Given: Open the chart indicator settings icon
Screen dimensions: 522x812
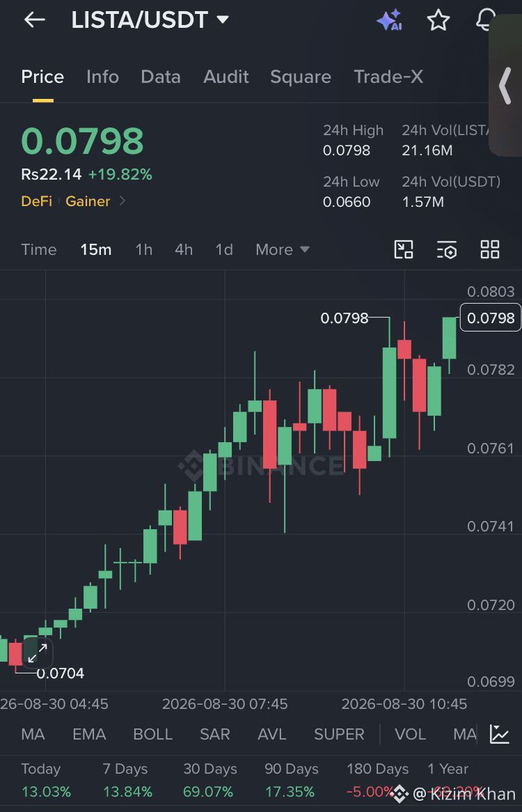Looking at the screenshot, I should tap(446, 249).
